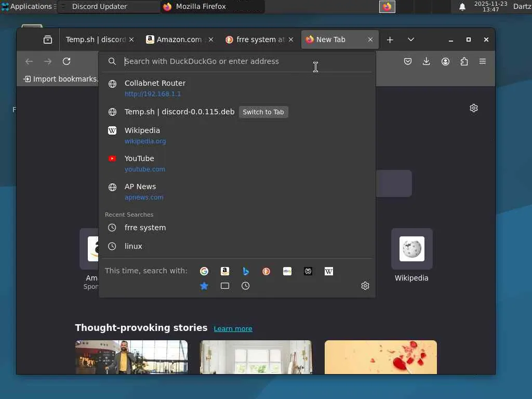Go back with the back arrow
This screenshot has height=399, width=532.
(29, 61)
